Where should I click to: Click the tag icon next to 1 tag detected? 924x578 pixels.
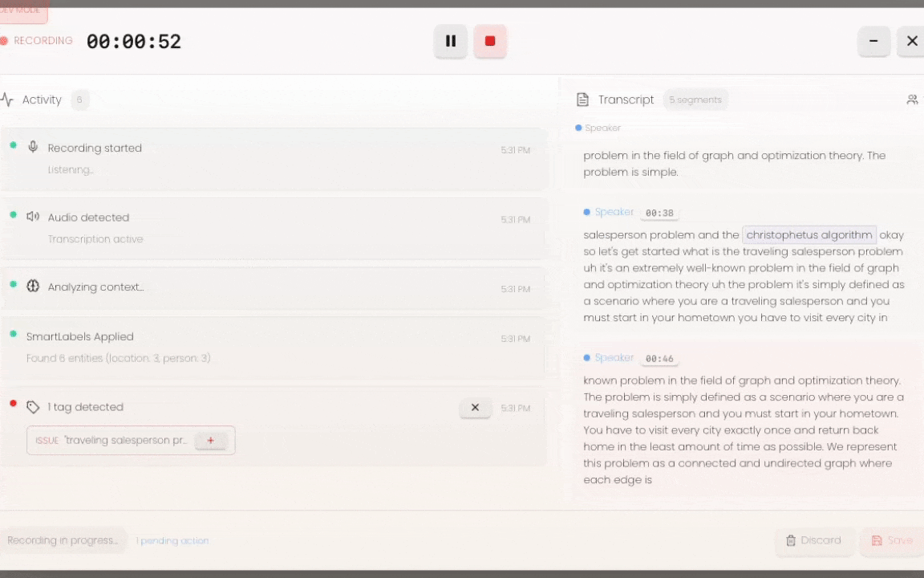[x=33, y=407]
